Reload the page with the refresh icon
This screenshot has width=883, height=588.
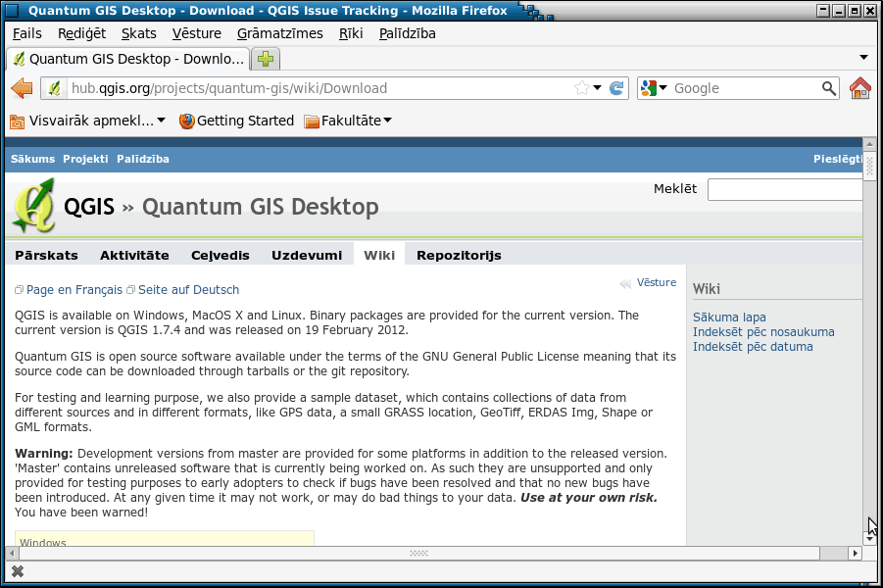click(616, 88)
